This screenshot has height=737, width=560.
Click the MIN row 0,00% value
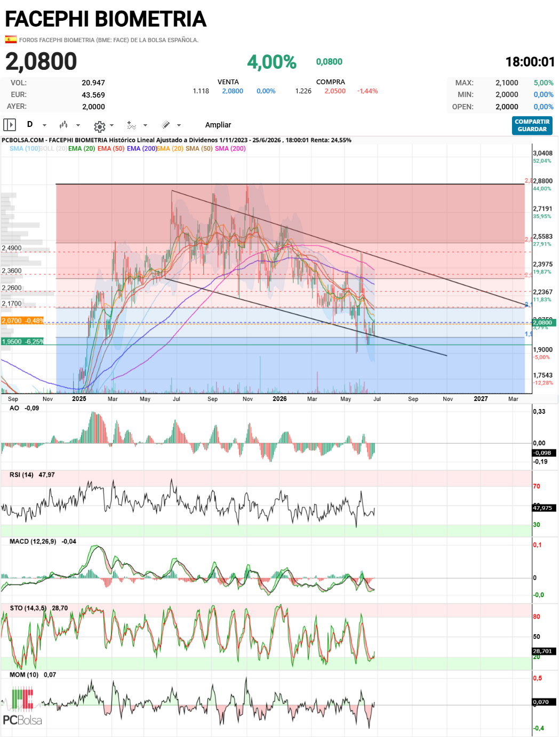pos(543,94)
